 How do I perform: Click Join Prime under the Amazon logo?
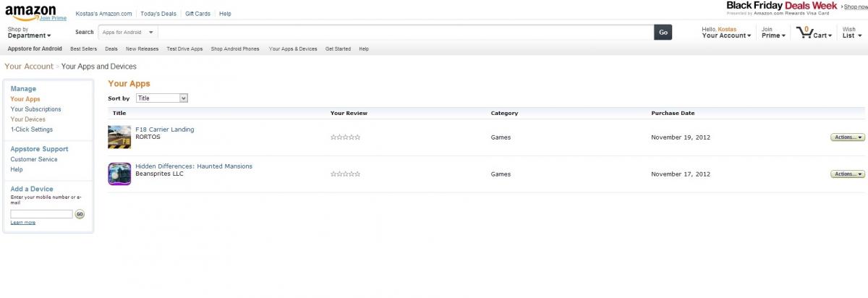[x=53, y=18]
